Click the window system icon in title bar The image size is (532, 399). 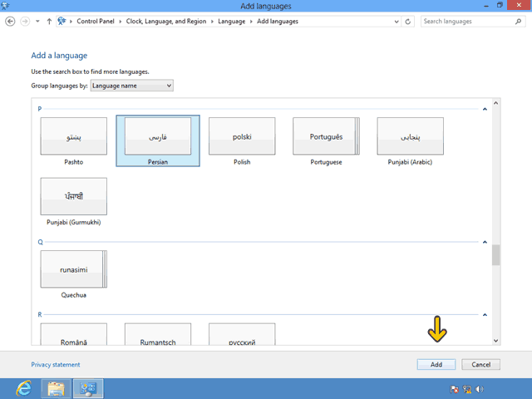tap(5, 6)
